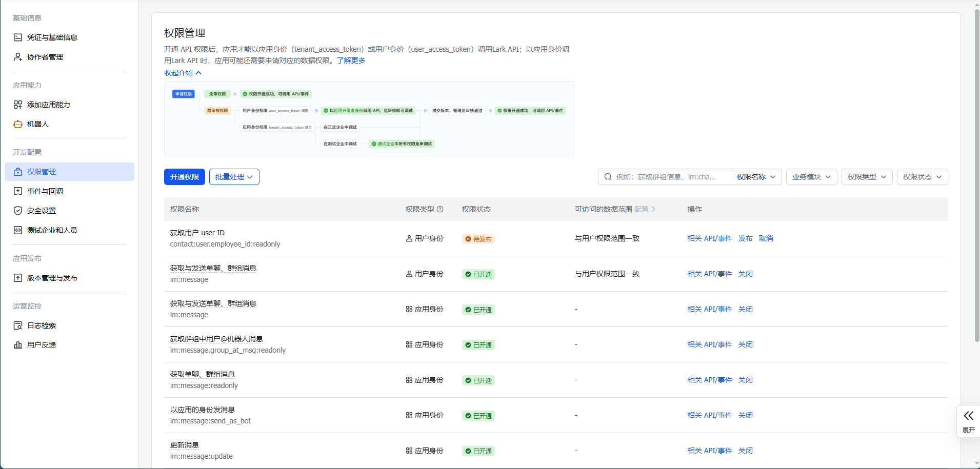980x469 pixels.
Task: Click the 权限名称 column header
Action: pyautogui.click(x=185, y=209)
